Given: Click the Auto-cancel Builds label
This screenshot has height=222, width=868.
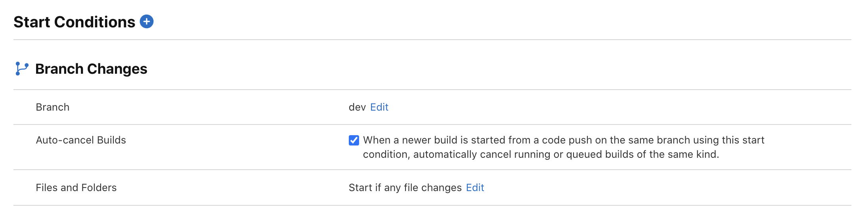Looking at the screenshot, I should 81,140.
